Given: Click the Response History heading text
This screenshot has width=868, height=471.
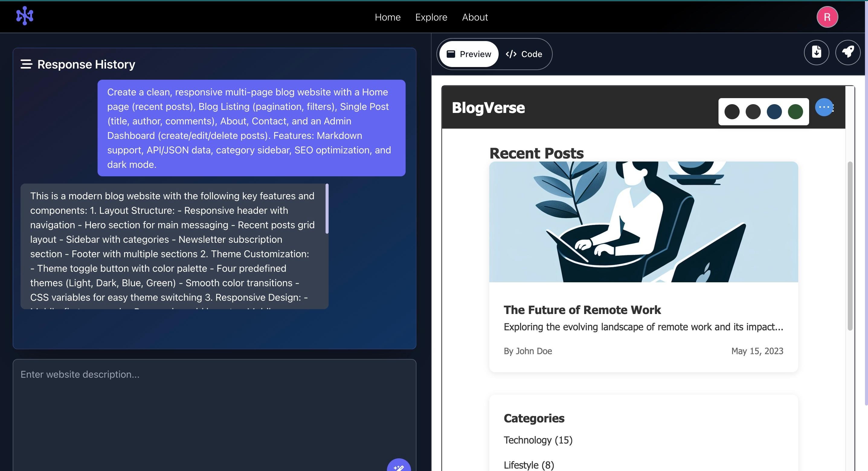Looking at the screenshot, I should coord(86,64).
